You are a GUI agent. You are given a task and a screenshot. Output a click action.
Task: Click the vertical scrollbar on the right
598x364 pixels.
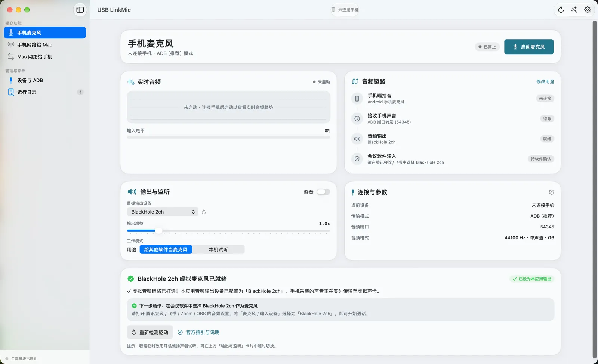pos(595,190)
